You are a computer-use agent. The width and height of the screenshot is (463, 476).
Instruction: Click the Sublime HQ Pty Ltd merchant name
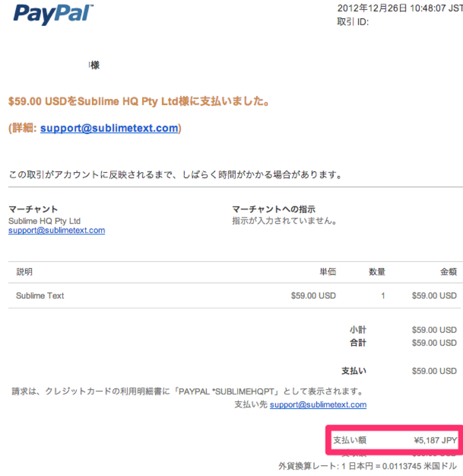pos(44,221)
